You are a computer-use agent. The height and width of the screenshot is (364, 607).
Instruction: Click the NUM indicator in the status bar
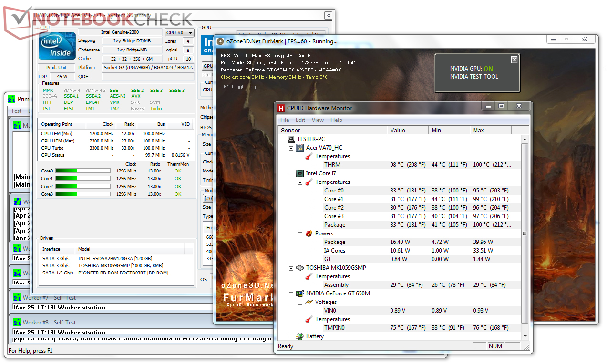point(495,346)
